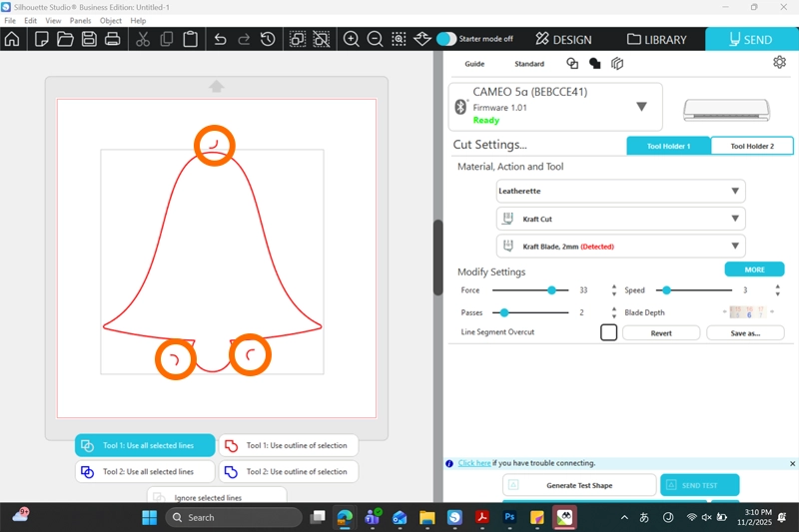The height and width of the screenshot is (532, 799).
Task: Click the Zoom In magnifier icon
Action: click(x=352, y=39)
